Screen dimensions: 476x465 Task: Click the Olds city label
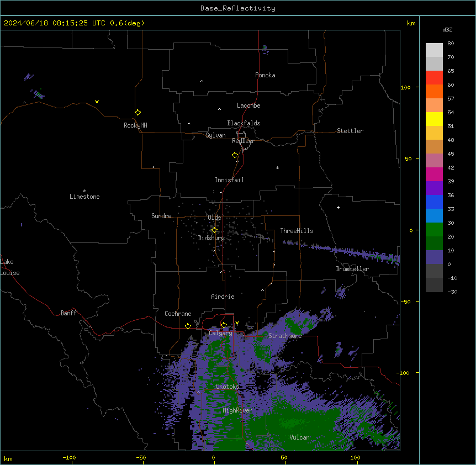[x=214, y=218]
